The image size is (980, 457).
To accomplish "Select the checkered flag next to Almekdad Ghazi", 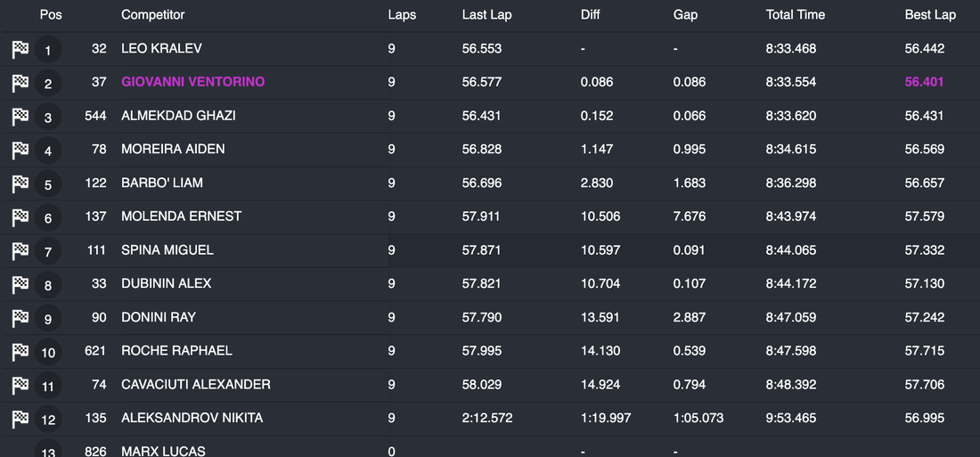I will click(20, 117).
